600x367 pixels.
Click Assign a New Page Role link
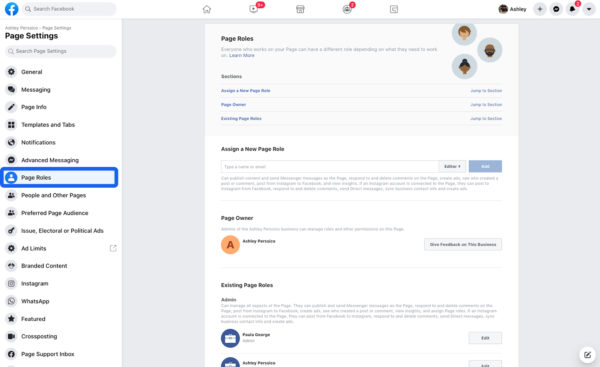pos(245,91)
